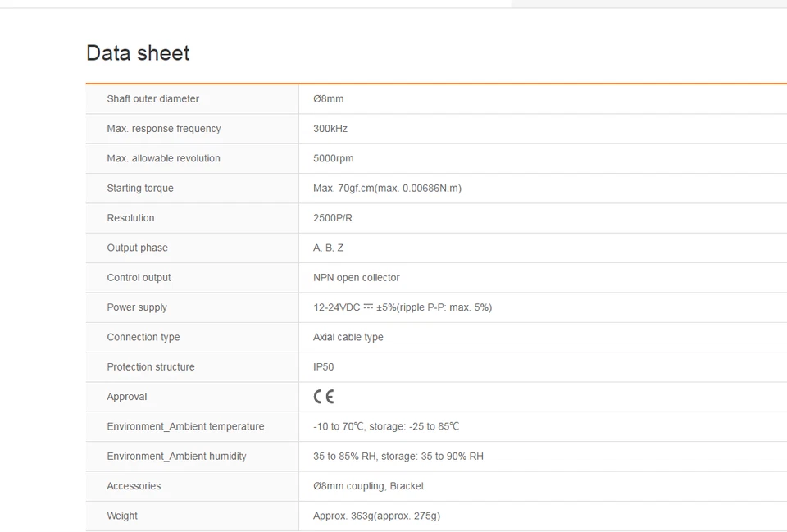Viewport: 787px width, 532px height.
Task: Click the CE approval mark icon
Action: point(324,397)
